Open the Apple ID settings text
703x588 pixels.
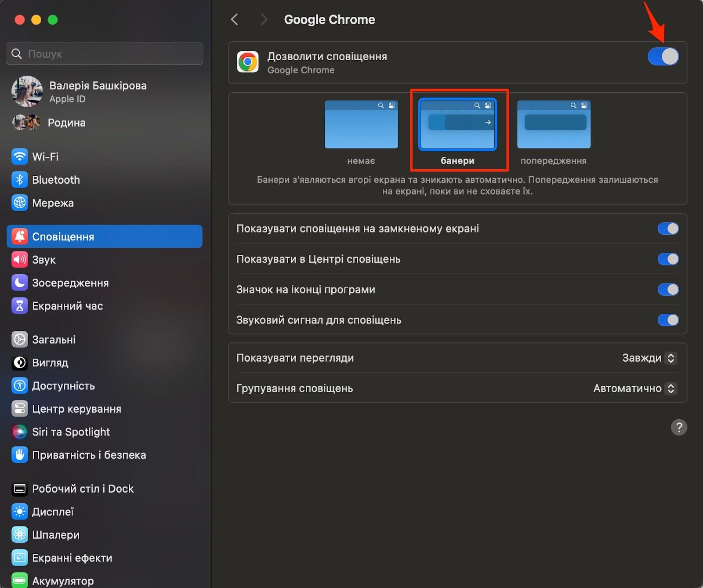tap(67, 99)
